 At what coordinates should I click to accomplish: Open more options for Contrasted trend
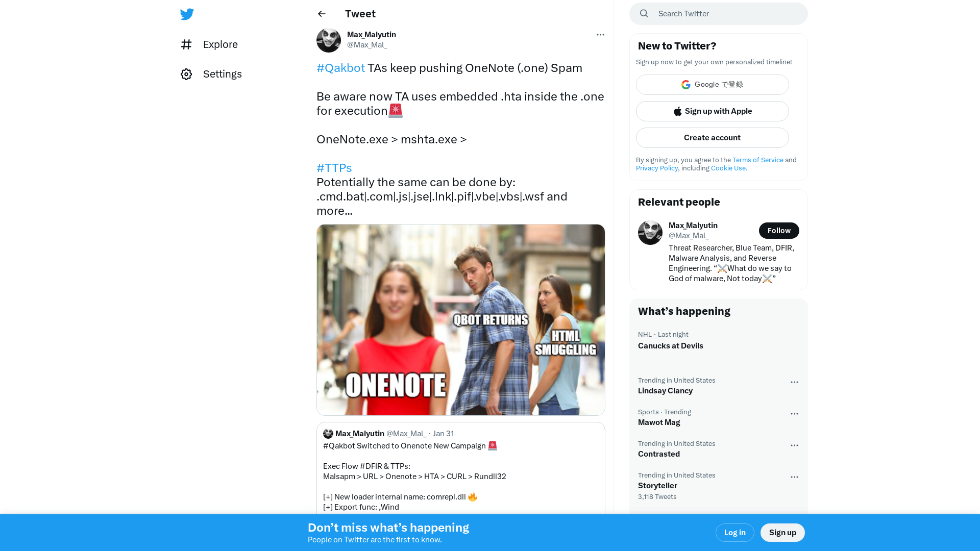click(794, 445)
